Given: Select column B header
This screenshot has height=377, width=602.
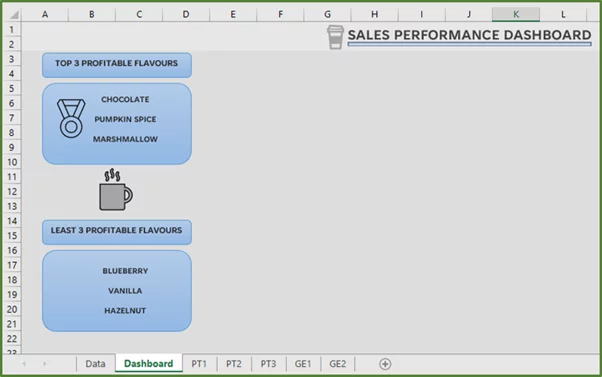Looking at the screenshot, I should (92, 15).
